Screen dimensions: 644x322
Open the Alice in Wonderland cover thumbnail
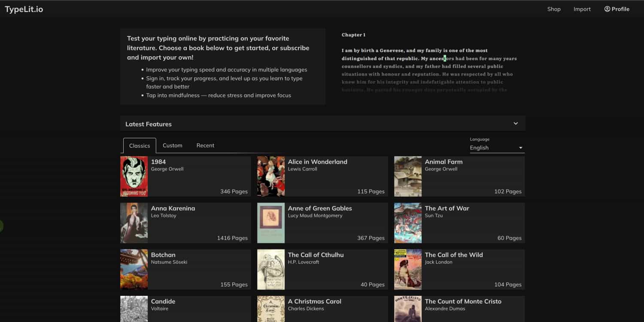tap(271, 176)
